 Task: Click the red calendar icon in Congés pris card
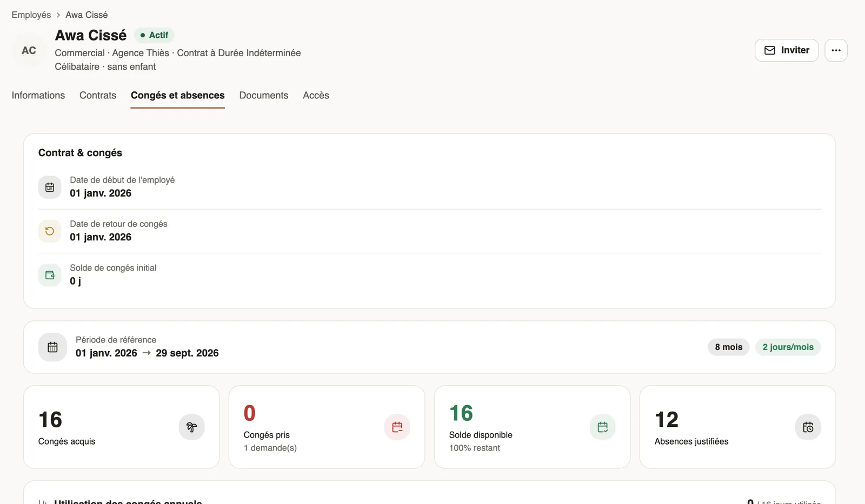point(397,427)
